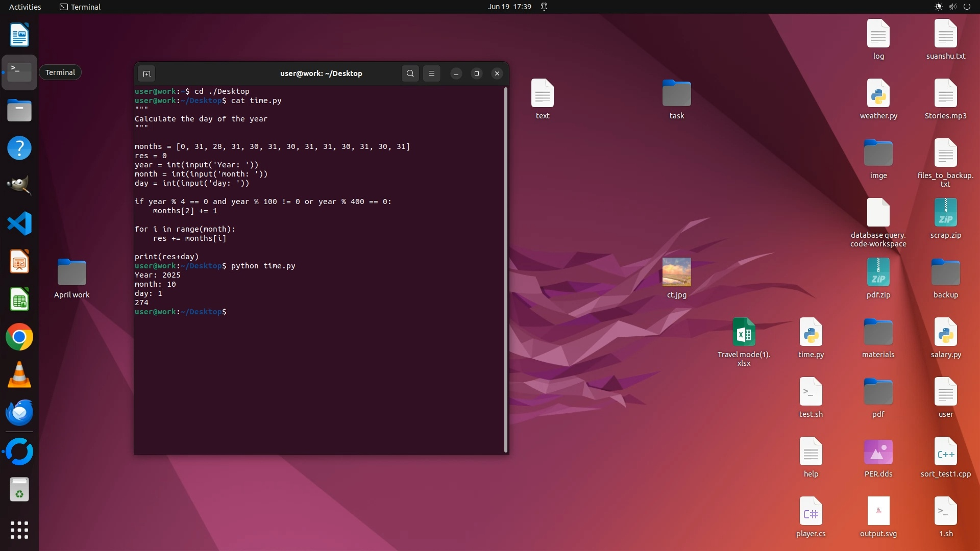
Task: Open the terminal hamburger menu
Action: [x=432, y=73]
